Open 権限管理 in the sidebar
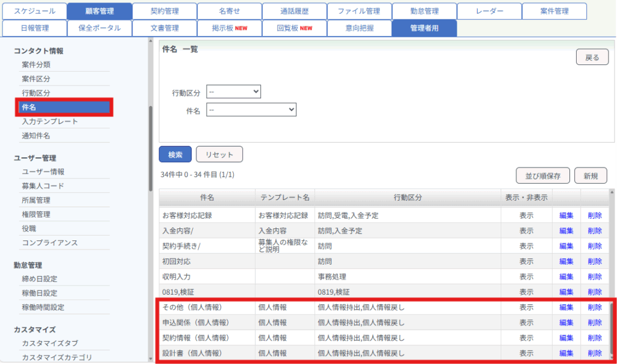The width and height of the screenshot is (617, 364). click(36, 215)
